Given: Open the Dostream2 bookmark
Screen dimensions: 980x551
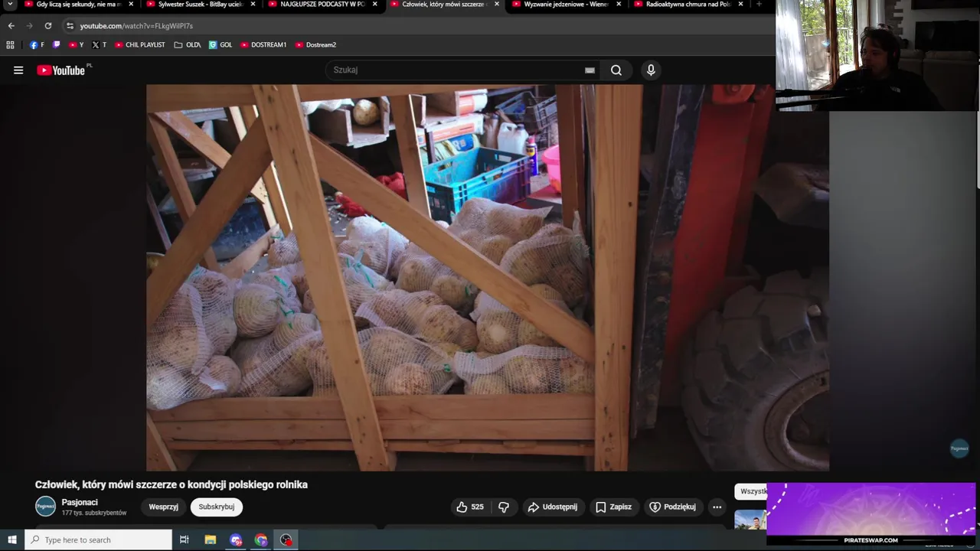Looking at the screenshot, I should pos(315,45).
